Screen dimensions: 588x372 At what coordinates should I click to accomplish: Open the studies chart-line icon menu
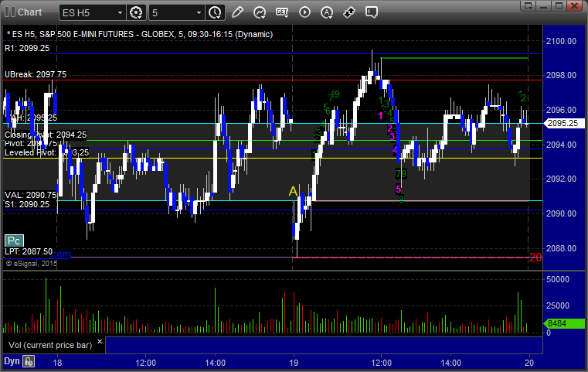click(260, 12)
